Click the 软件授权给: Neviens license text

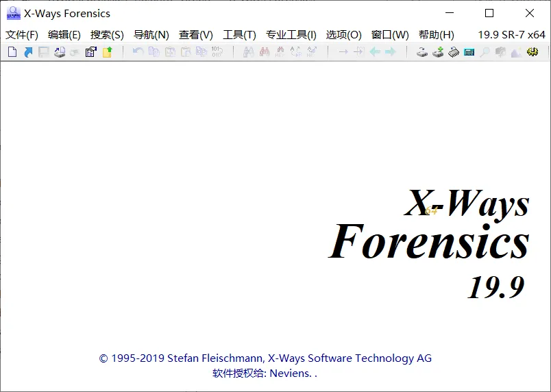click(265, 373)
